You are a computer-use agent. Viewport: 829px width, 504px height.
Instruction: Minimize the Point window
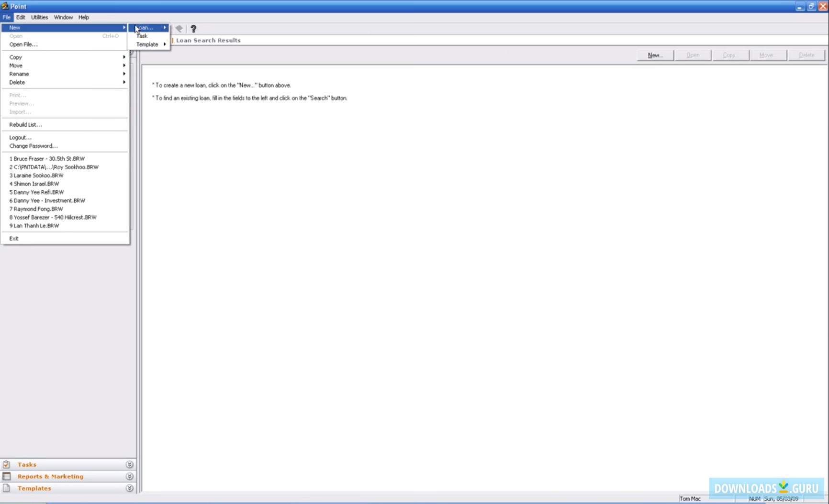[800, 6]
